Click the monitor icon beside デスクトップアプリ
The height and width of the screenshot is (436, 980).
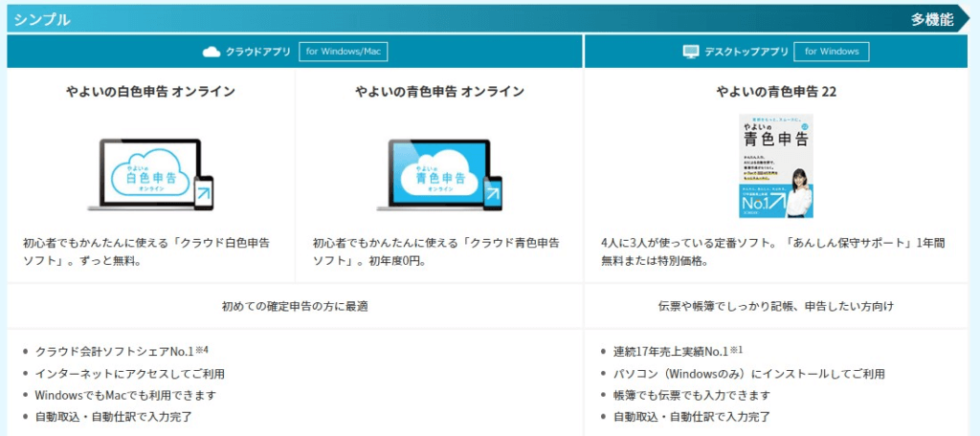pyautogui.click(x=690, y=52)
